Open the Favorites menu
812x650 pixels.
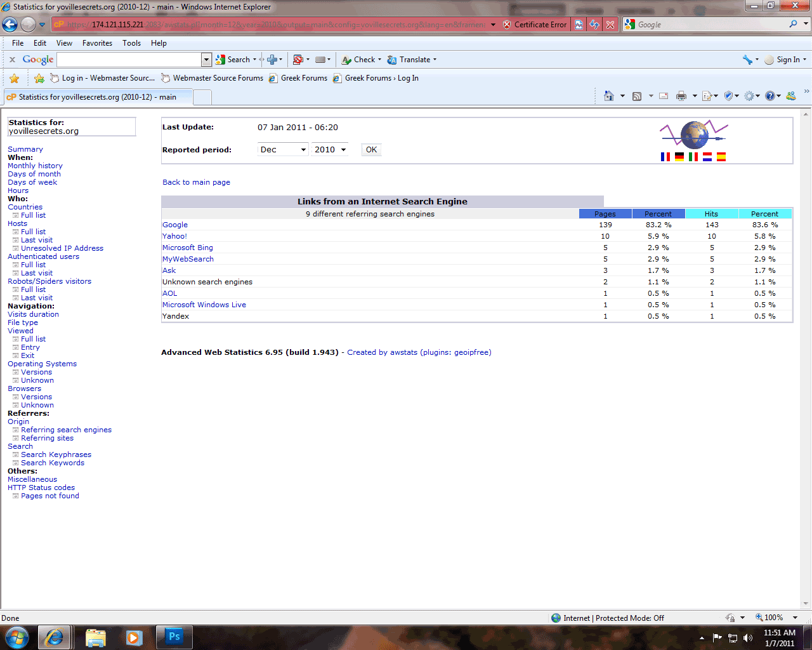[x=97, y=43]
